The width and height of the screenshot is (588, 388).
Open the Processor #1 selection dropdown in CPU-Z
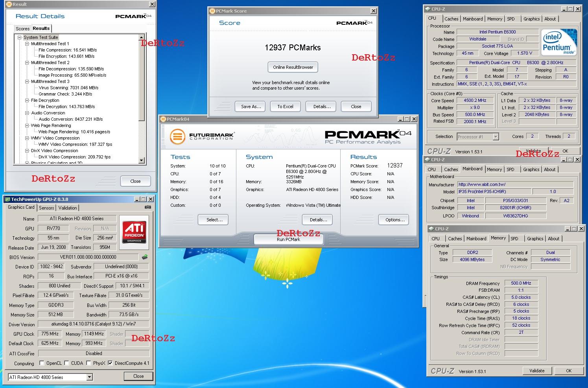point(496,137)
